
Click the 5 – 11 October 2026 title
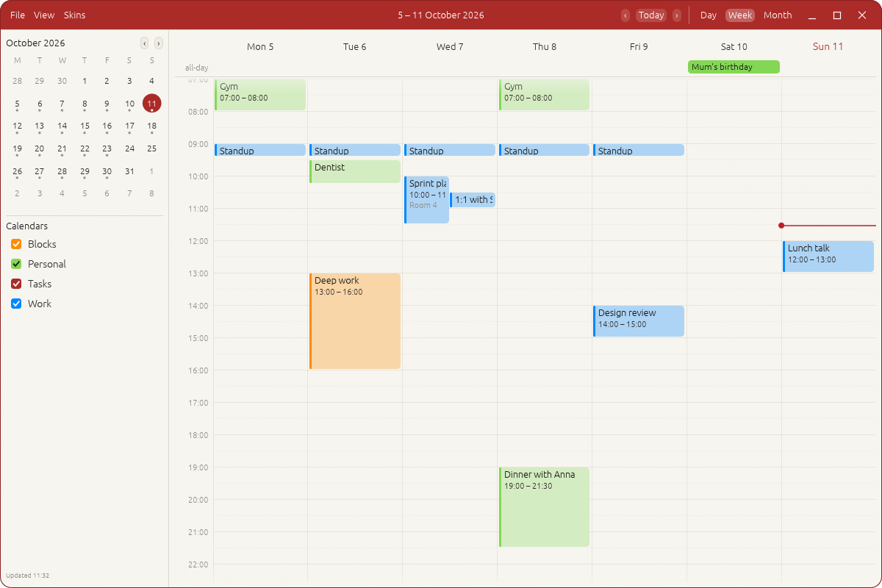click(441, 15)
